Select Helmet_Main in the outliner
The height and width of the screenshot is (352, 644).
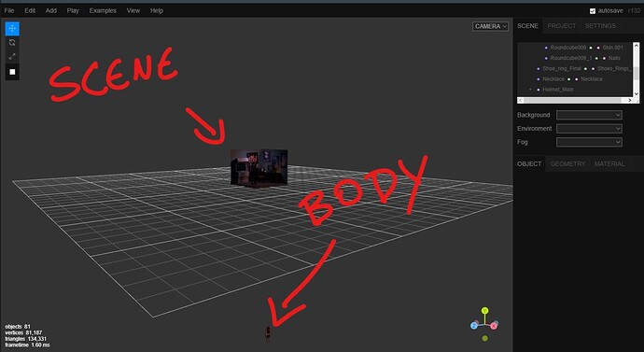tap(558, 90)
